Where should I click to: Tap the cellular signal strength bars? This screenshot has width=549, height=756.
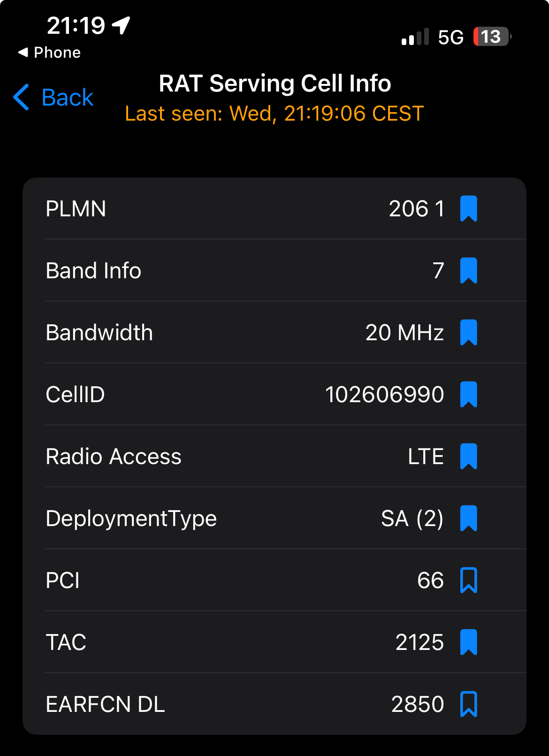pos(415,37)
